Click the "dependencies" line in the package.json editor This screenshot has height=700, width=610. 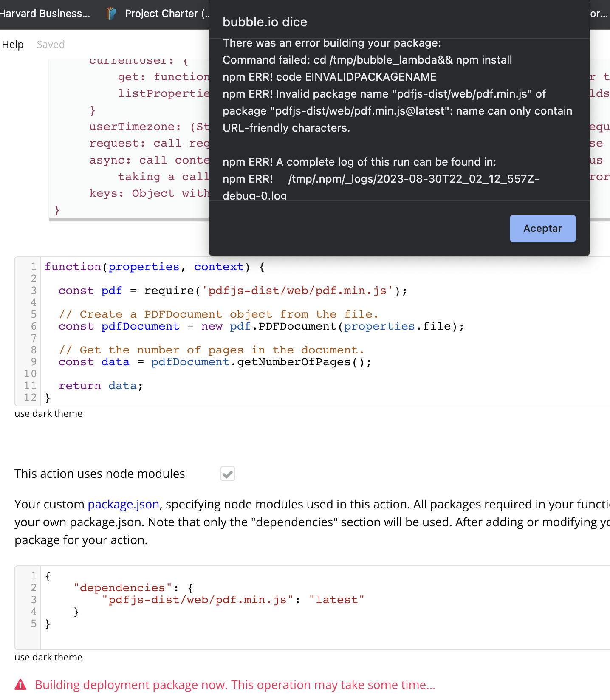click(x=133, y=588)
